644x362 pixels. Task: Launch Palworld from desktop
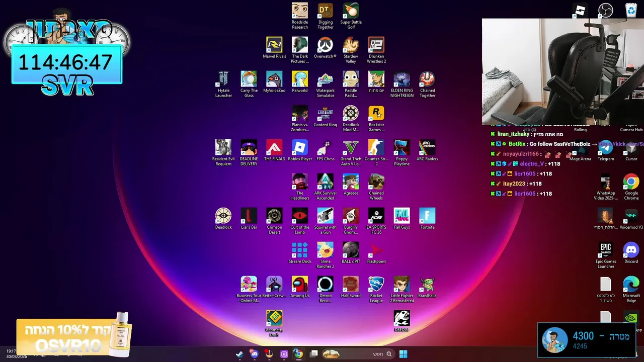point(300,82)
